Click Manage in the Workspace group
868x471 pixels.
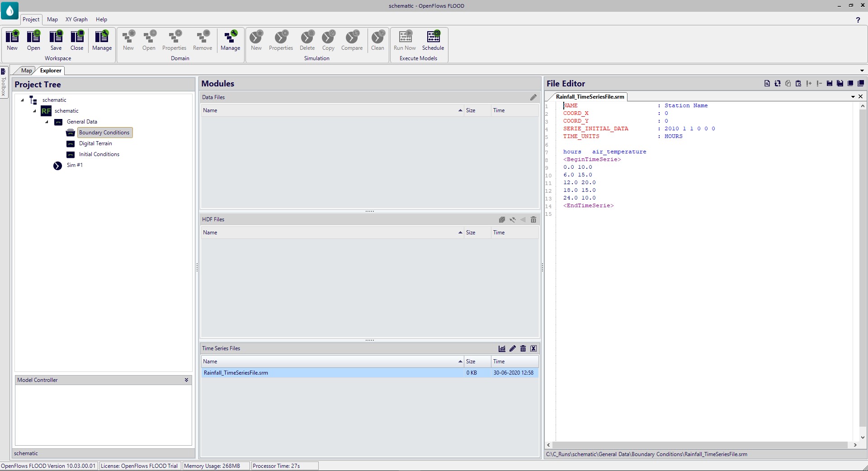pyautogui.click(x=102, y=40)
